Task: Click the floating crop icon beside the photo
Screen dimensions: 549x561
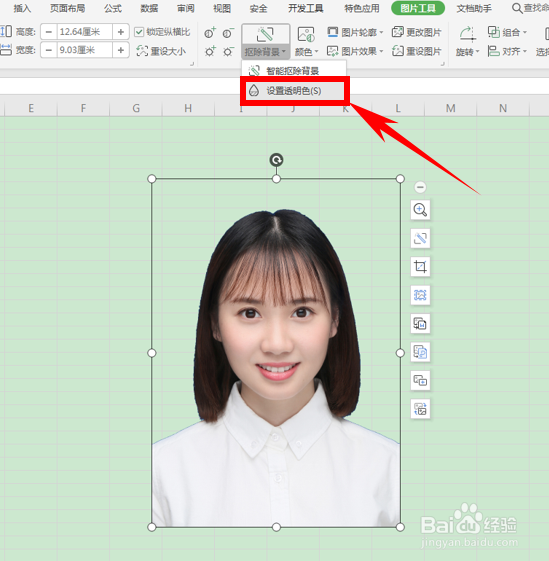Action: (x=420, y=267)
